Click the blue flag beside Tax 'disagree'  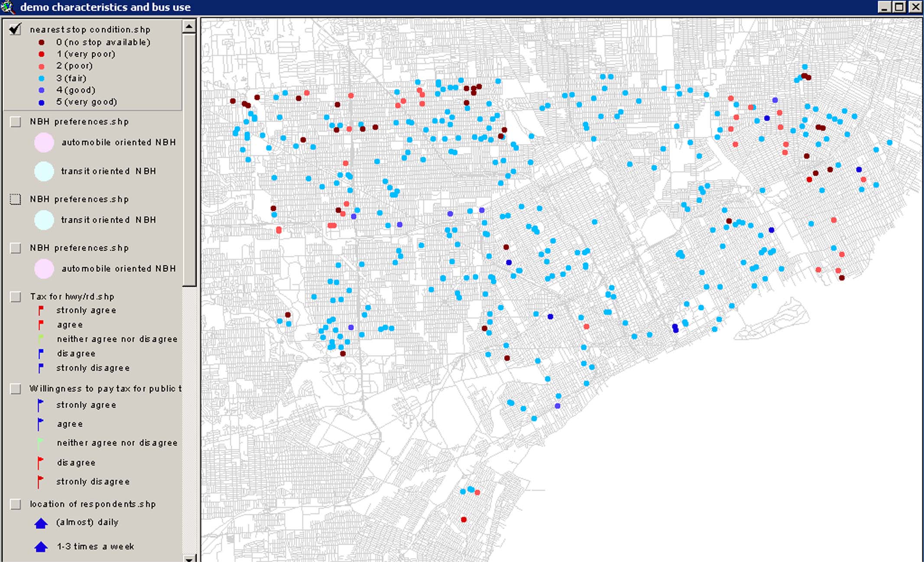coord(41,354)
